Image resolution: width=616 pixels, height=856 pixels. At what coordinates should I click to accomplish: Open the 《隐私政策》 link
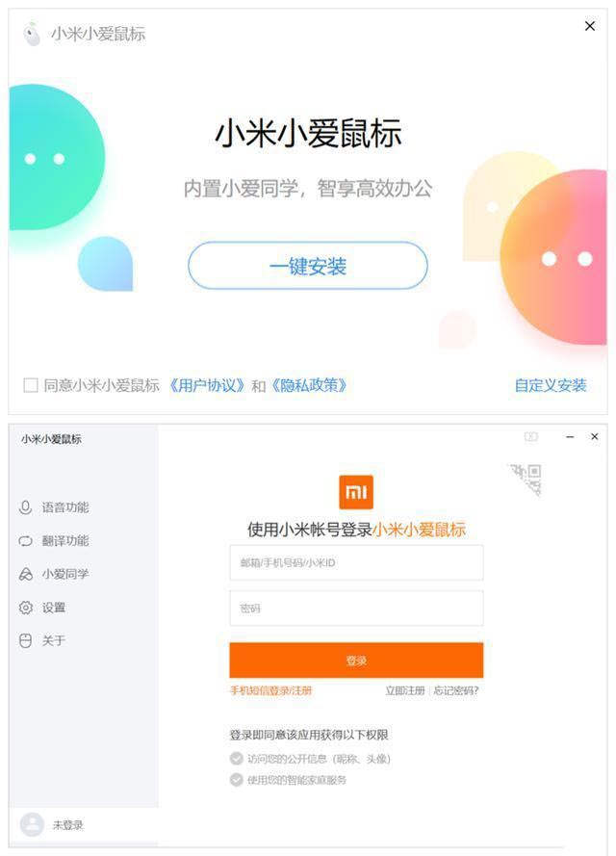(x=308, y=386)
